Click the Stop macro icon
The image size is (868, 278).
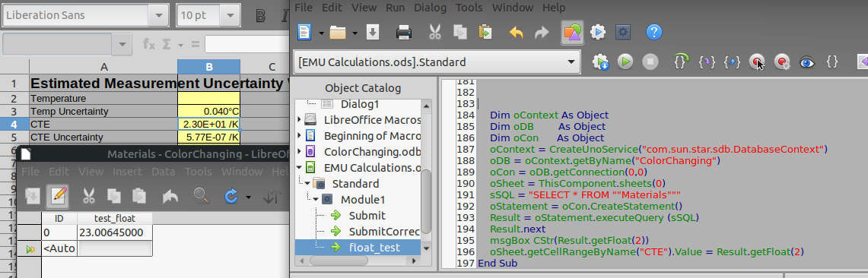(651, 62)
